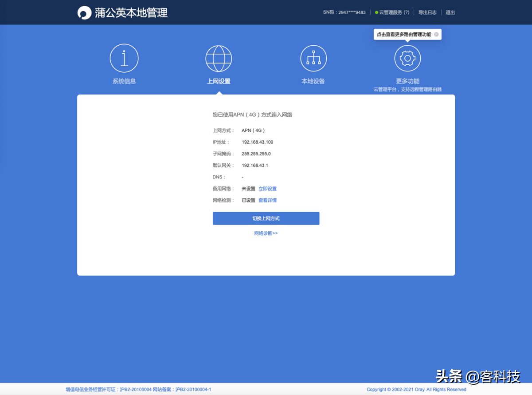Image resolution: width=532 pixels, height=395 pixels.
Task: Click 退出 to log out
Action: coord(450,12)
